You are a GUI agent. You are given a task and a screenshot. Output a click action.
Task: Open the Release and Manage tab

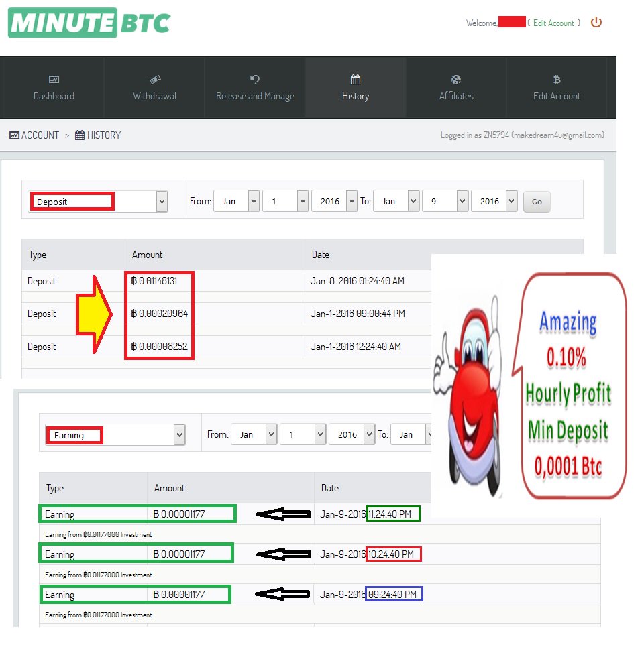point(255,88)
